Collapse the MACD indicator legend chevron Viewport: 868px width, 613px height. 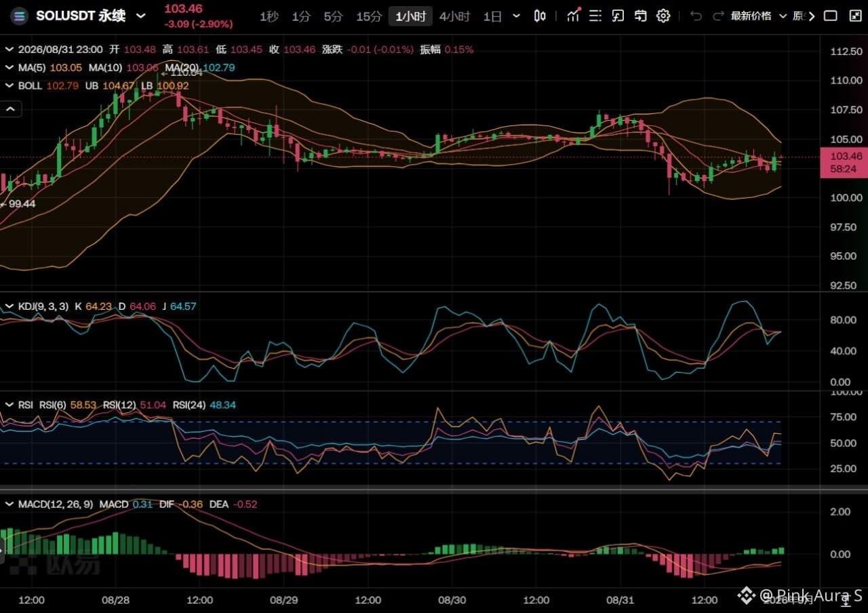[9, 504]
